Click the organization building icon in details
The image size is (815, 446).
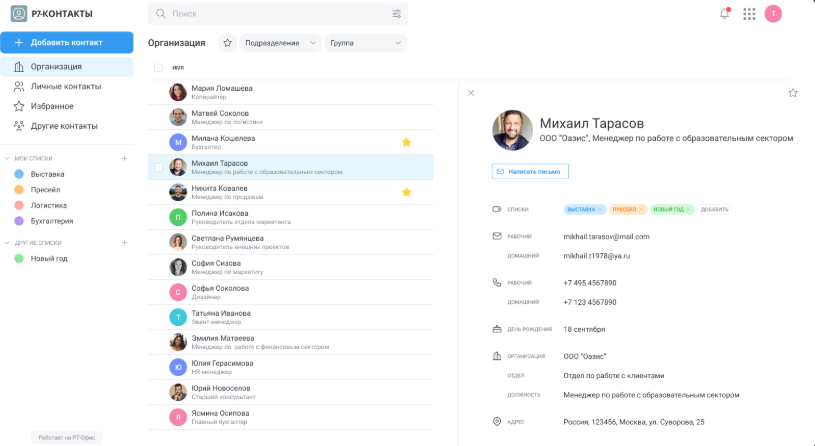point(496,356)
